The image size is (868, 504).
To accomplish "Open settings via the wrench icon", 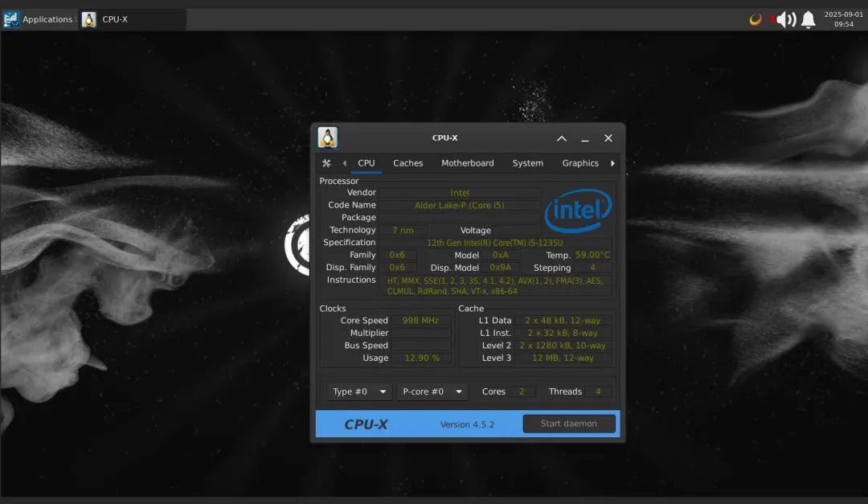I will (326, 163).
